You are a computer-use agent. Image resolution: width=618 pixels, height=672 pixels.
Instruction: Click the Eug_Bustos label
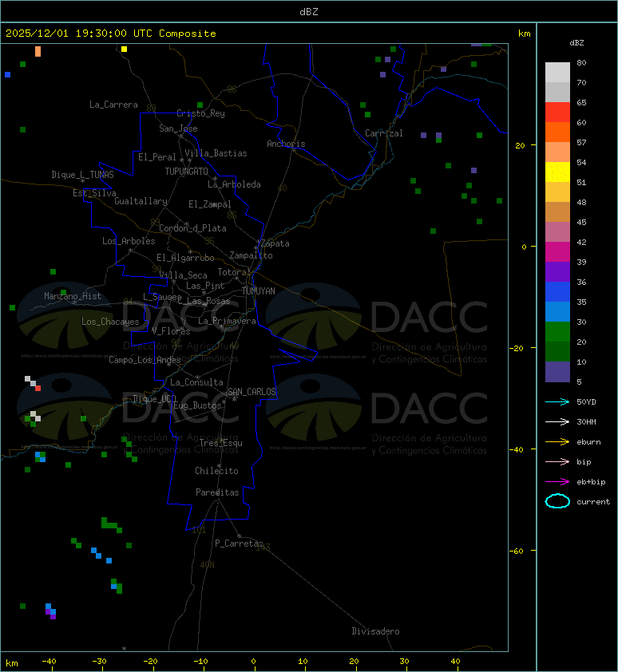pos(197,405)
